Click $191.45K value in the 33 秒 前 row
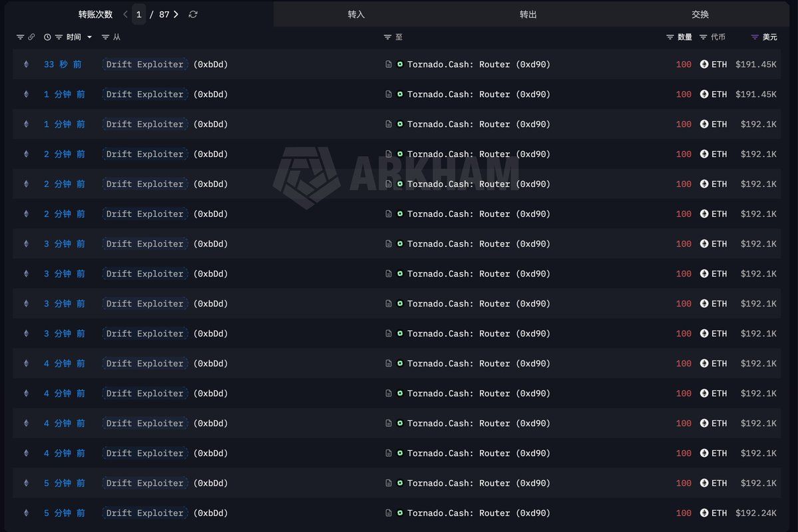 tap(756, 64)
